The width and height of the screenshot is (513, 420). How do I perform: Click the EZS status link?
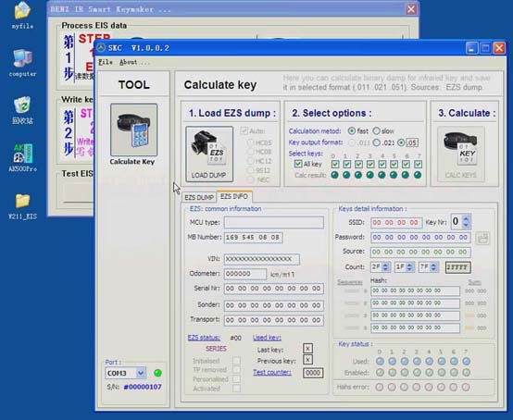pos(204,338)
